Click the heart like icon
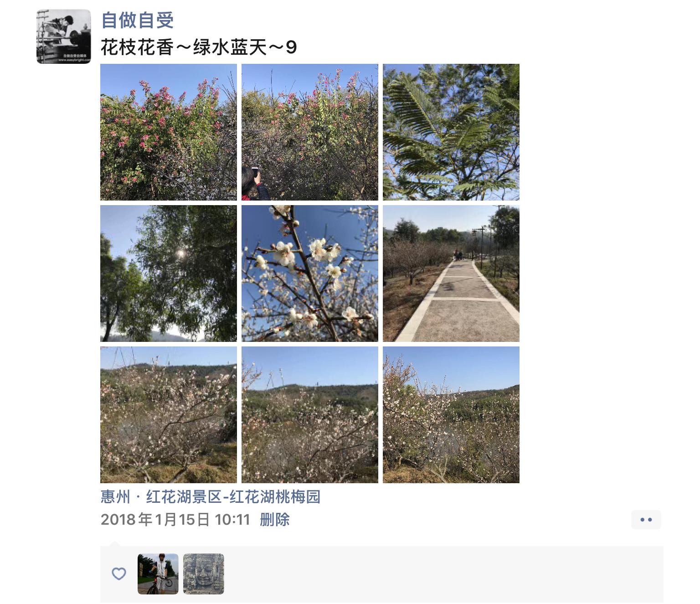This screenshot has width=700, height=604. click(x=119, y=573)
